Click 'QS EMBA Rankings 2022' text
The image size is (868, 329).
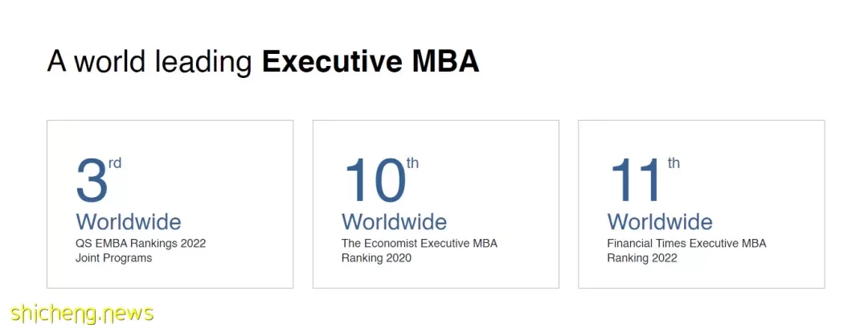pyautogui.click(x=141, y=244)
